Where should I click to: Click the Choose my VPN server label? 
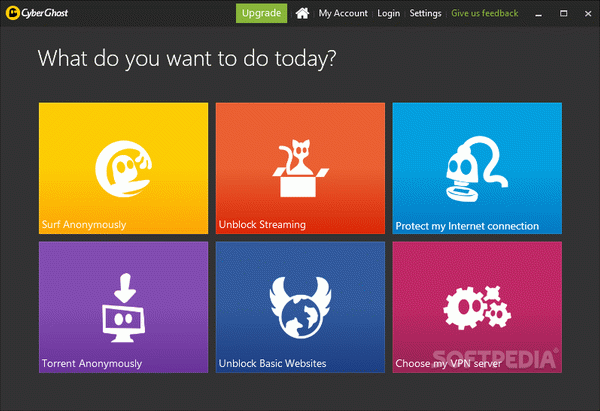(448, 364)
